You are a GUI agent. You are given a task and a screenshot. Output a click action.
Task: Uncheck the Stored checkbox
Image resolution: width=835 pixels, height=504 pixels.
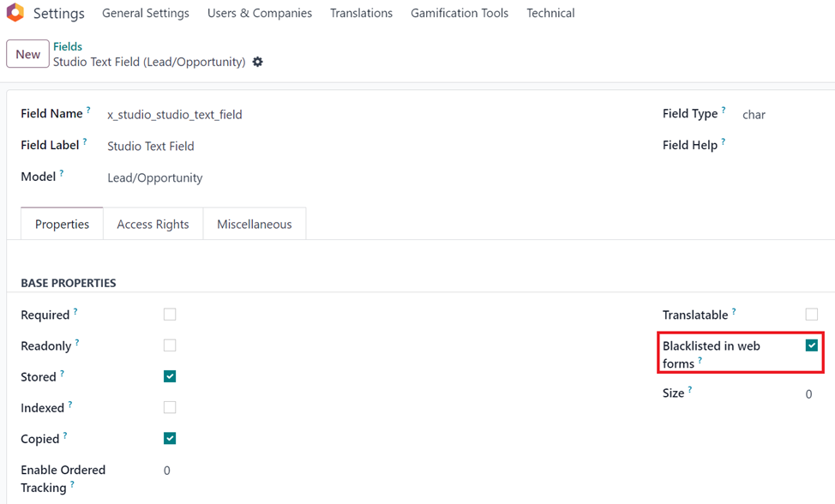click(170, 376)
